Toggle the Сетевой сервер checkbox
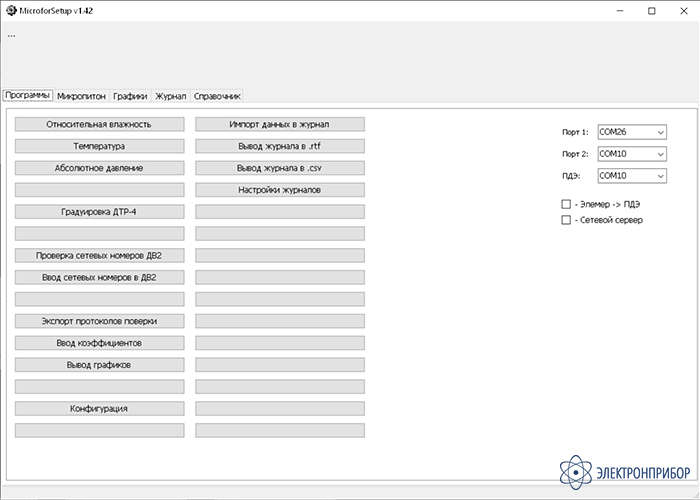The height and width of the screenshot is (500, 700). click(566, 219)
